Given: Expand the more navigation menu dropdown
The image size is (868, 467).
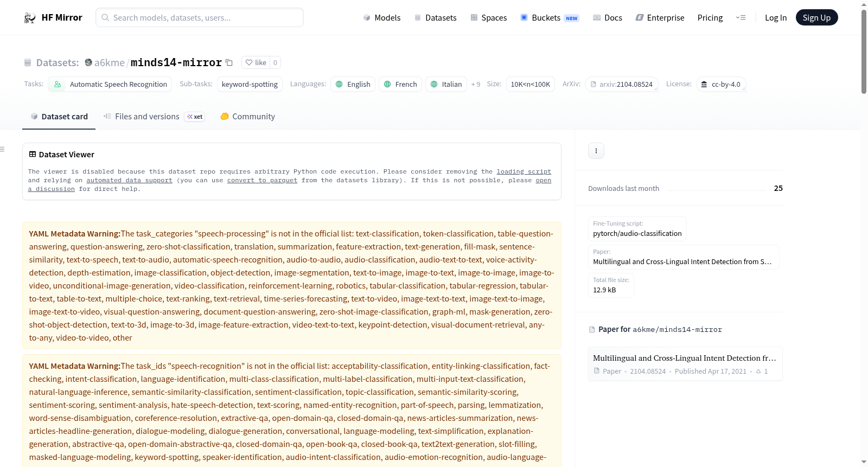Looking at the screenshot, I should (741, 17).
